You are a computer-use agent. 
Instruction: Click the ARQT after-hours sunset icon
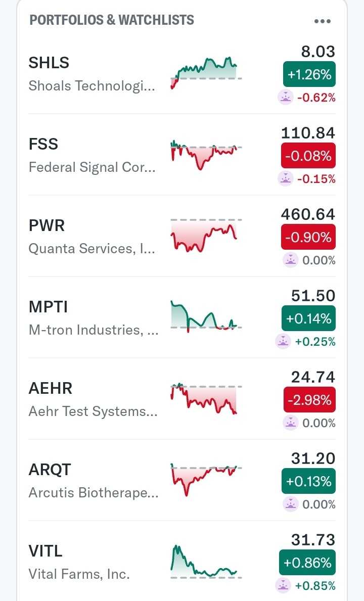pos(291,504)
